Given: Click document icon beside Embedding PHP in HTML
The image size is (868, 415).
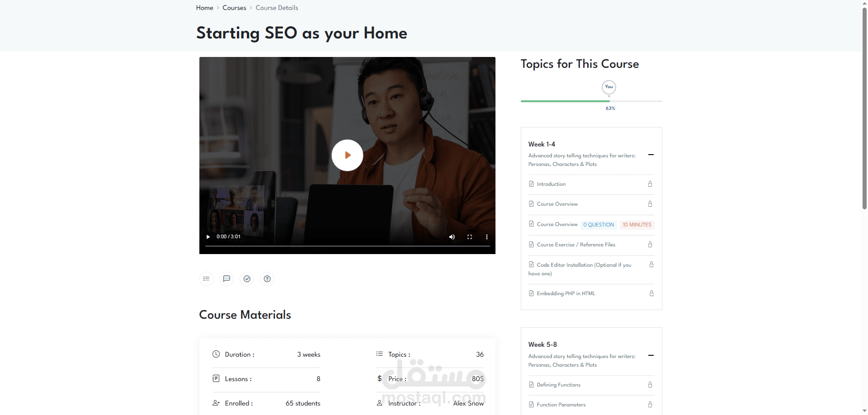Looking at the screenshot, I should click(531, 293).
